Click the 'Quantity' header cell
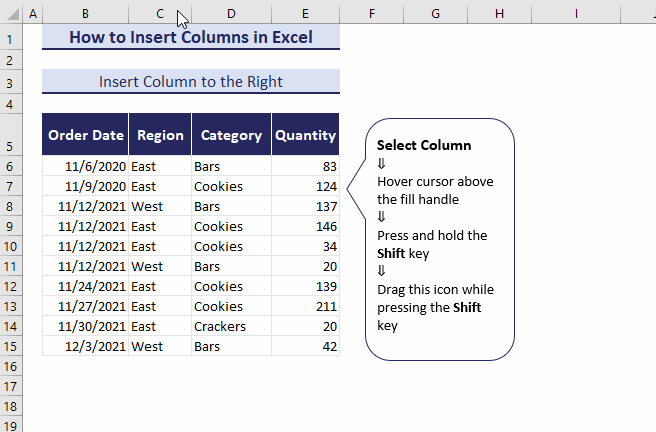The image size is (656, 432). (x=305, y=134)
